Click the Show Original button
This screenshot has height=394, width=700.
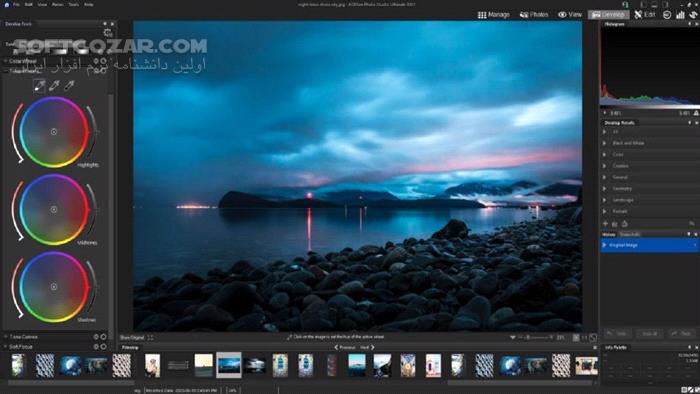pyautogui.click(x=132, y=338)
